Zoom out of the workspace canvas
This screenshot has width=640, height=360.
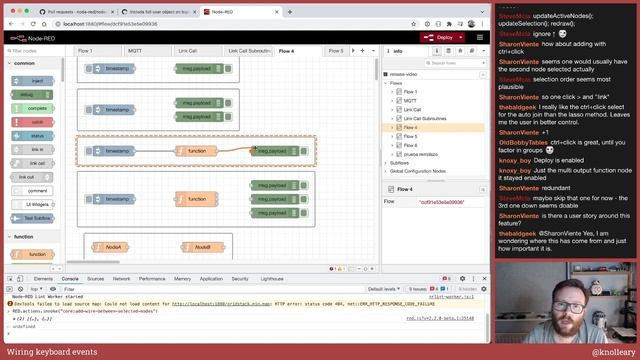pos(359,269)
